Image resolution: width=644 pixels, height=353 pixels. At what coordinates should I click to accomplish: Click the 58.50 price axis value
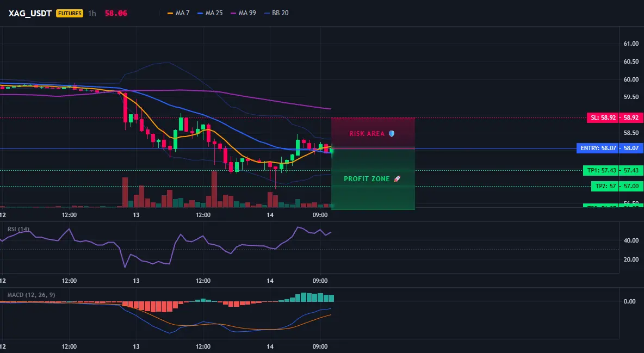point(631,133)
